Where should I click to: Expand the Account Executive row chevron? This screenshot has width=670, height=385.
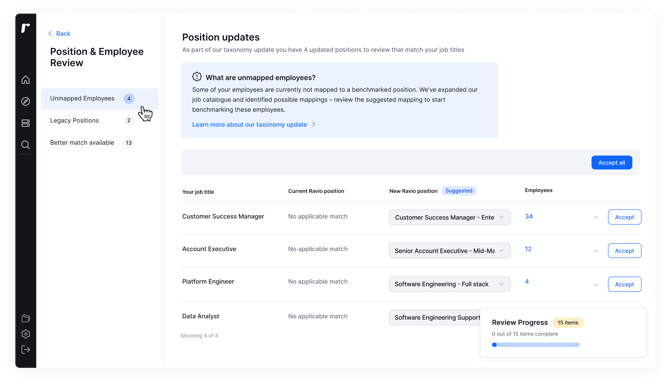pyautogui.click(x=596, y=251)
